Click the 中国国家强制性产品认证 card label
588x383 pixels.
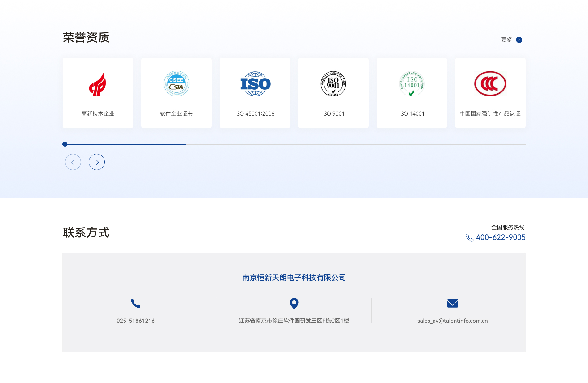pos(490,114)
